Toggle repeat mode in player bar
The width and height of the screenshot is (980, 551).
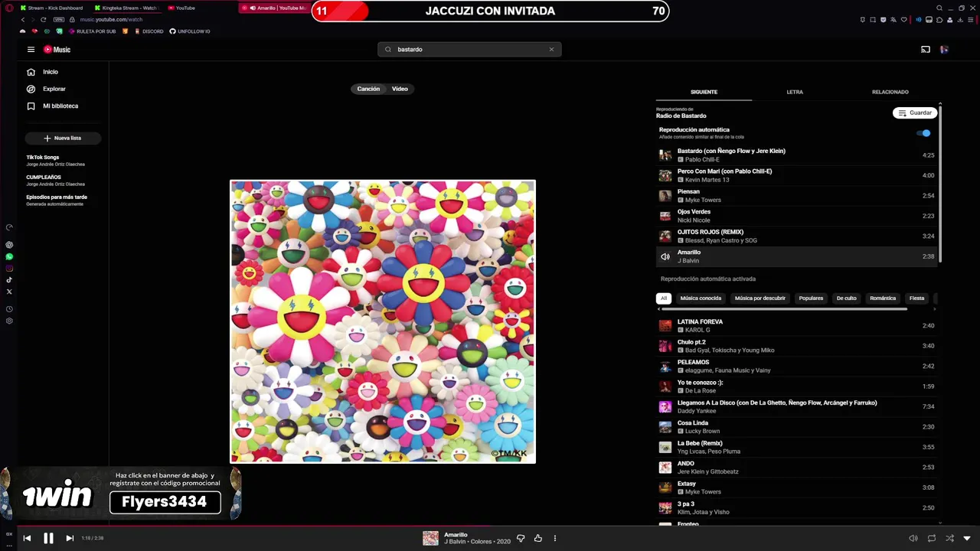(932, 538)
